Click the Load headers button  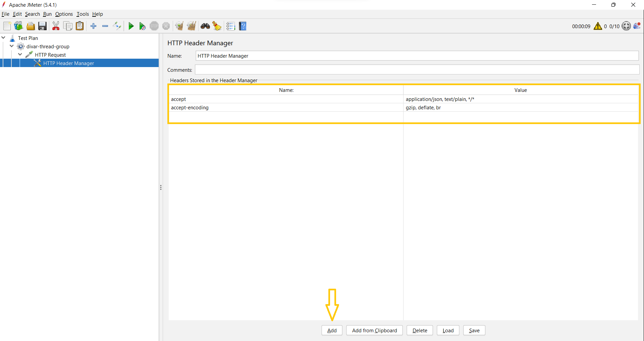(448, 330)
